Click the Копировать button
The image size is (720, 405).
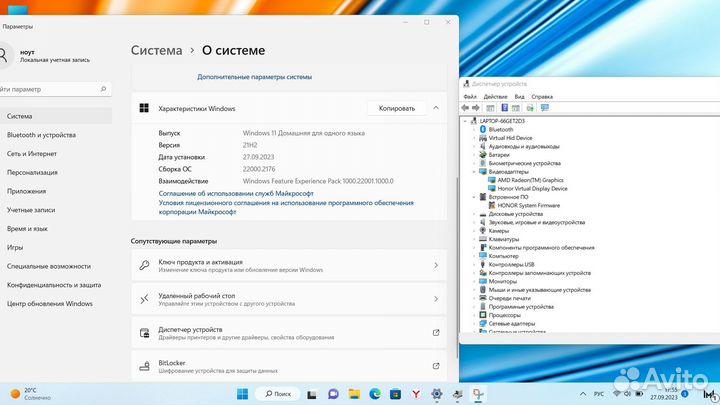397,108
